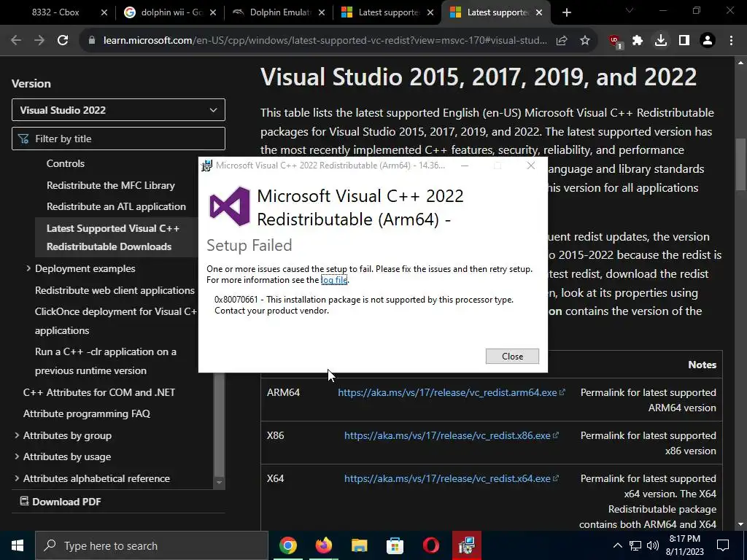
Task: Click the Filter by title field
Action: (x=118, y=139)
